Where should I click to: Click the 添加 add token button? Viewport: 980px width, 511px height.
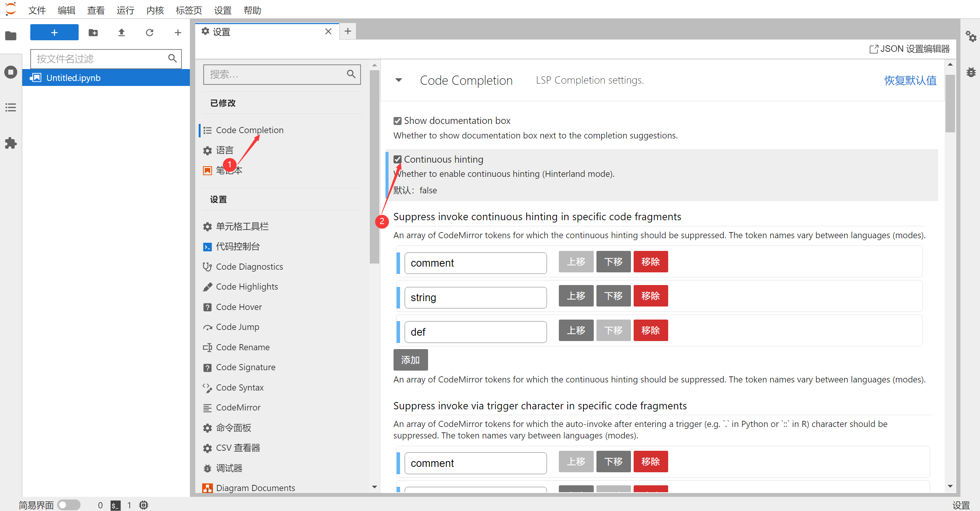[410, 360]
